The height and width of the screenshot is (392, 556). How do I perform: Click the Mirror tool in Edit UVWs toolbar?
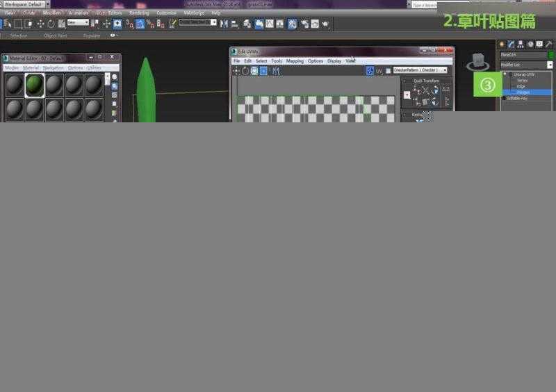click(276, 71)
